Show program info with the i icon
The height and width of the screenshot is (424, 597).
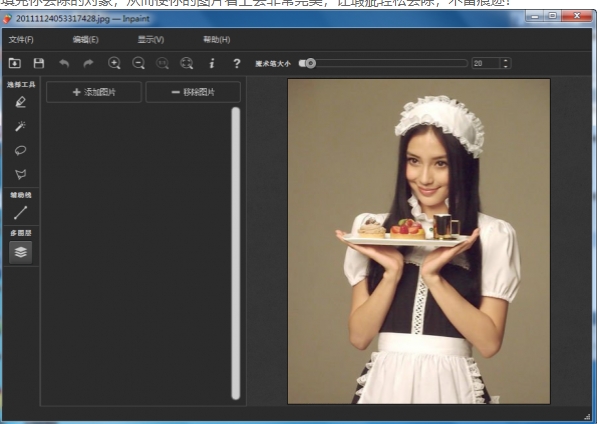212,63
